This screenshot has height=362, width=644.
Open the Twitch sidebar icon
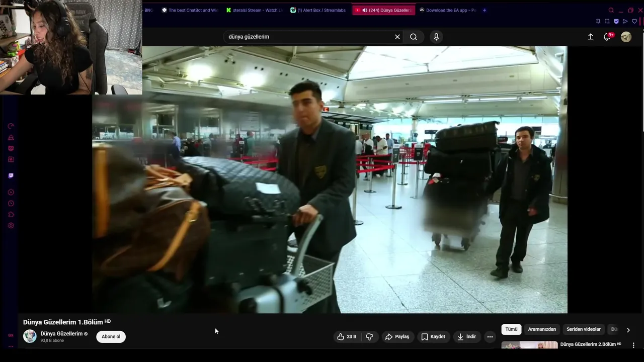(11, 175)
